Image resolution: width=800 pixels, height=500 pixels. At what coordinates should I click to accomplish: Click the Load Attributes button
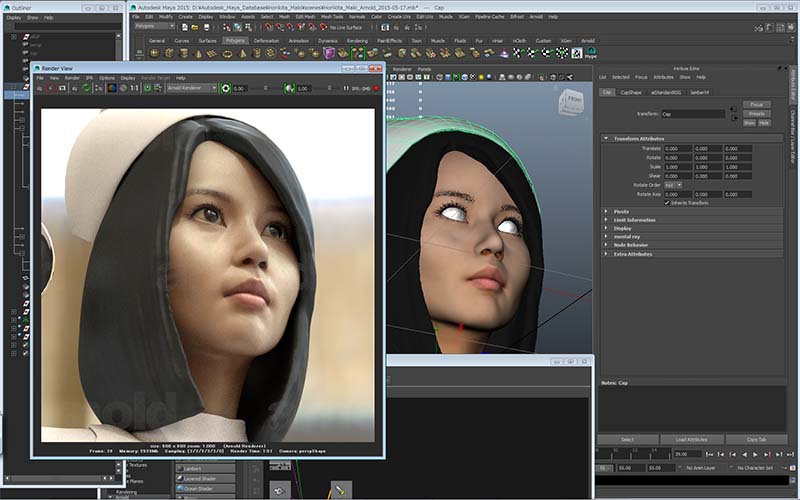click(692, 439)
